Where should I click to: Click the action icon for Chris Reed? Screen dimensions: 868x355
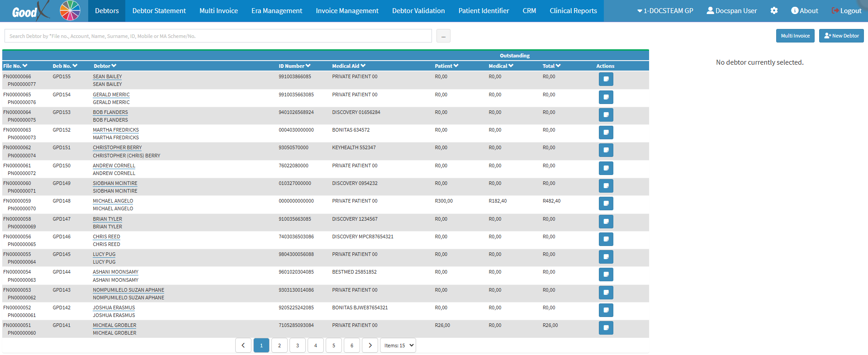pos(606,239)
